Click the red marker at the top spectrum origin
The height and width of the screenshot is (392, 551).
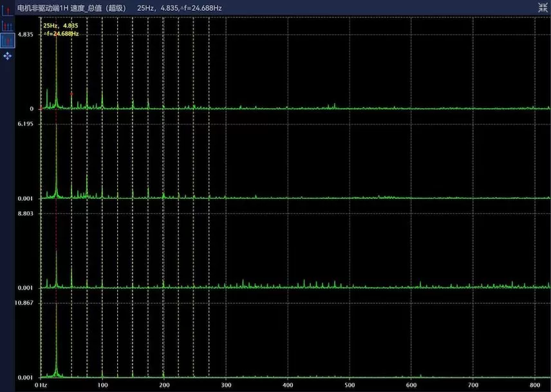pos(41,109)
